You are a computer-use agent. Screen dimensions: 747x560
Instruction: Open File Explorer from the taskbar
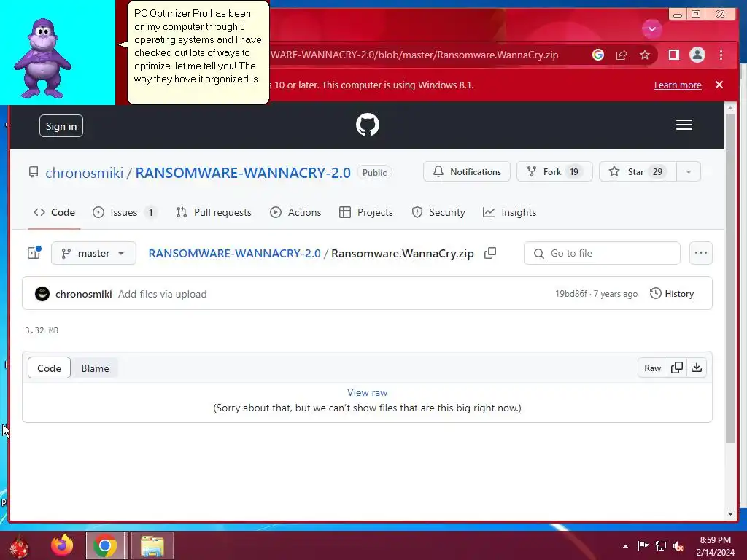152,545
